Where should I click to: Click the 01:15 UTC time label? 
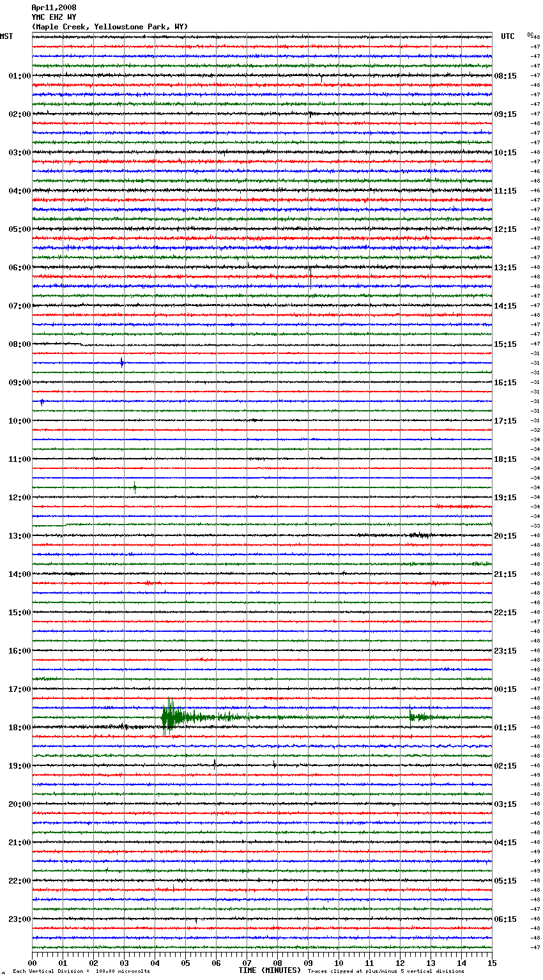pyautogui.click(x=505, y=728)
